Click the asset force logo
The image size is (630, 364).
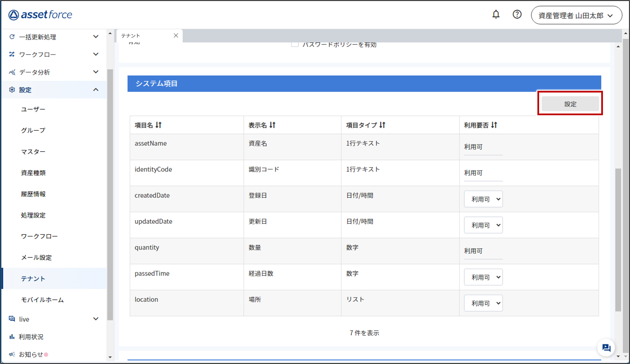(x=40, y=15)
